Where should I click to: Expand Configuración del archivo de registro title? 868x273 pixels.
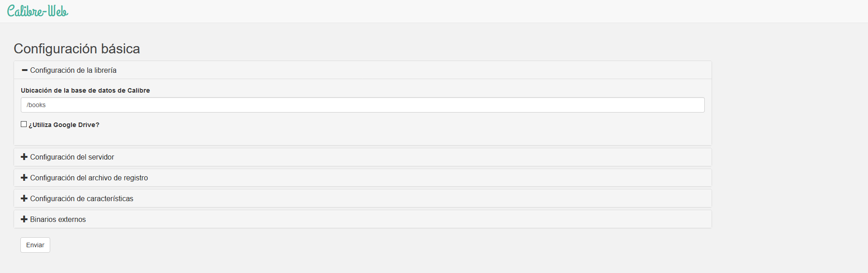[x=89, y=178]
